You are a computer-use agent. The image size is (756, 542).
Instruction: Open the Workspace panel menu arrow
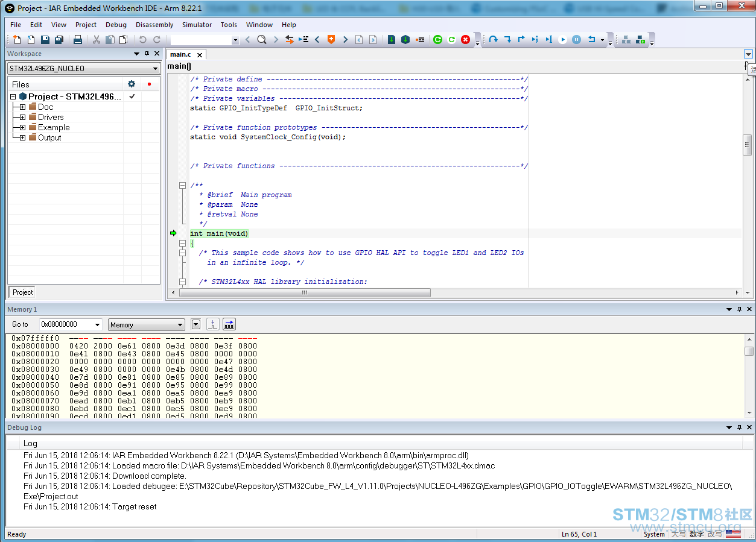(136, 54)
